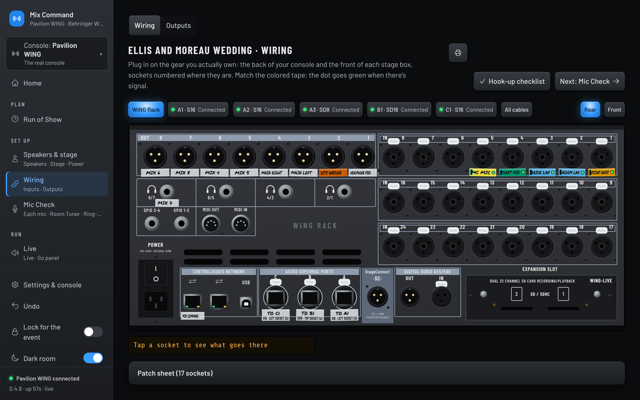Select the C1 · S16 stage box tab
The image size is (640, 400).
click(466, 109)
